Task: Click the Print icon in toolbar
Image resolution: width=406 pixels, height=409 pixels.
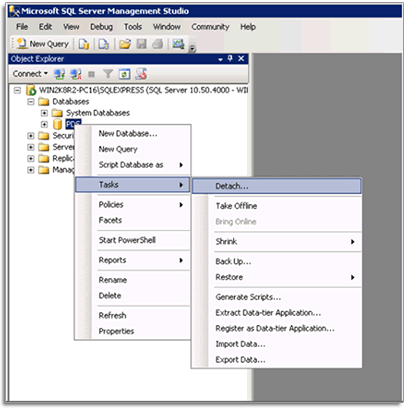Action: coord(158,44)
